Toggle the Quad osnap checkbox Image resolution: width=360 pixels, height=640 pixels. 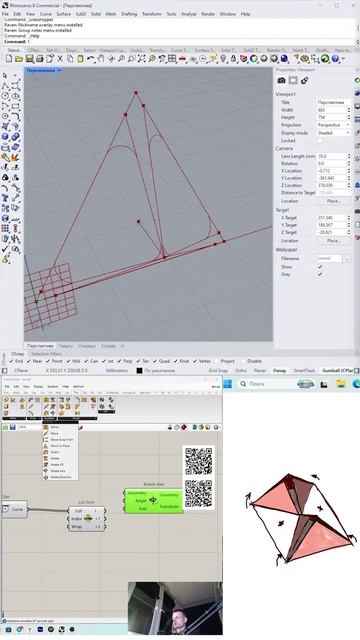pos(155,361)
